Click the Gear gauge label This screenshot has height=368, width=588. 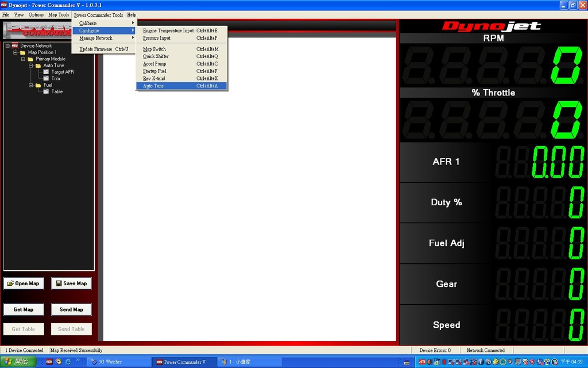point(446,284)
